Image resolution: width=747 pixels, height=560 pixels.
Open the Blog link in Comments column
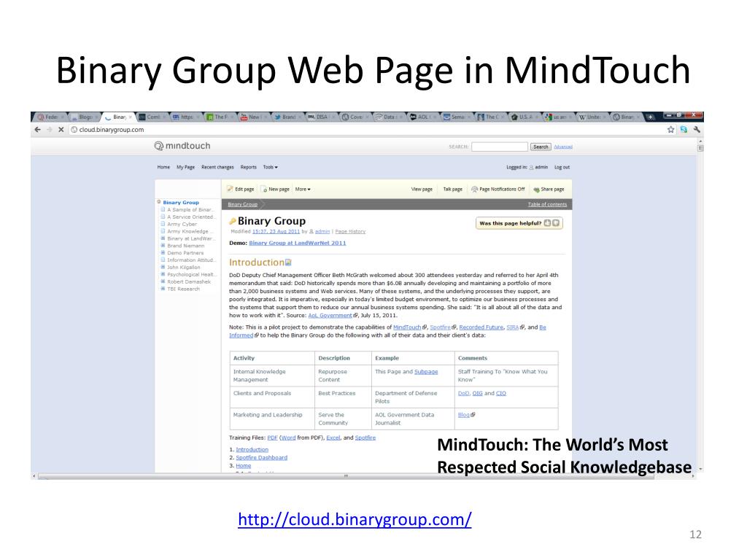tap(463, 415)
